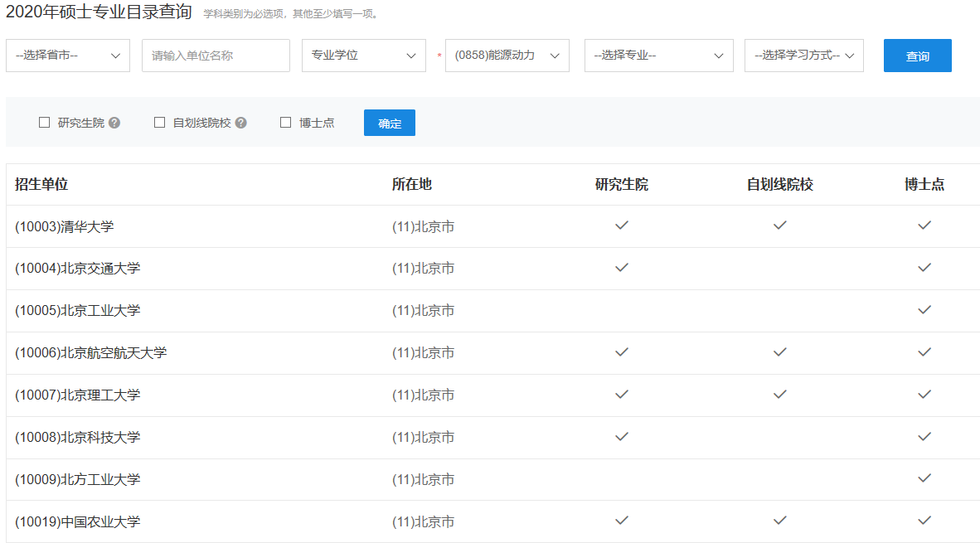Open the (0858)能源动力 discipline dropdown
This screenshot has height=543, width=980.
(507, 56)
